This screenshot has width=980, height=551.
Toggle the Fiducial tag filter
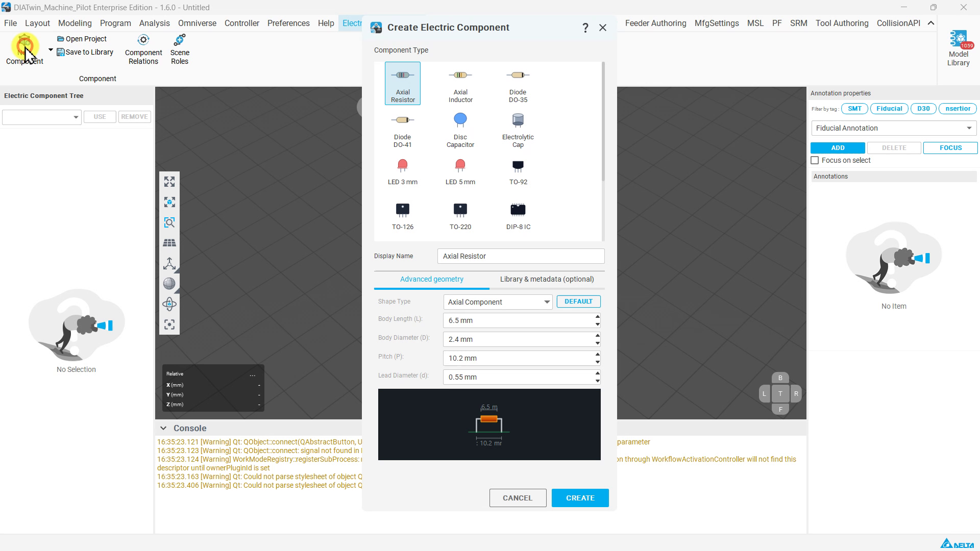click(889, 109)
